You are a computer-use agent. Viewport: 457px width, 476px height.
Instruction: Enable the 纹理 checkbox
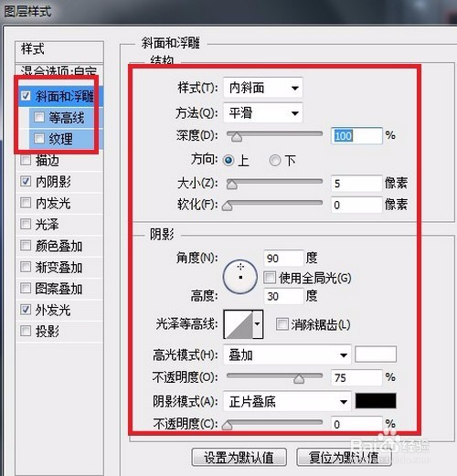[39, 139]
